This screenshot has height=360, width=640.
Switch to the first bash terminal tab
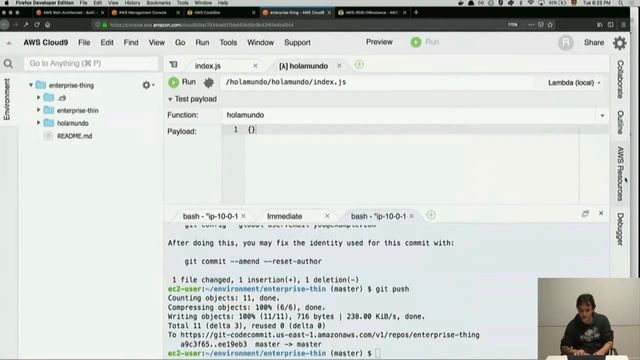pyautogui.click(x=210, y=216)
